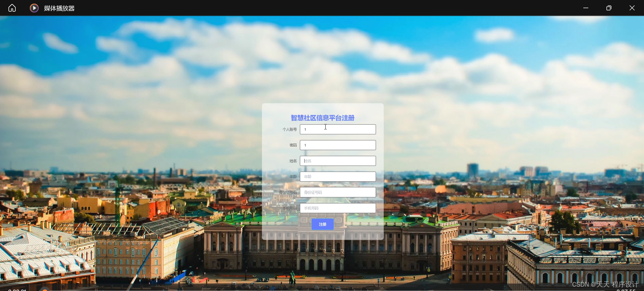This screenshot has width=644, height=291.
Task: Focus the 手机号码 phone number field
Action: tap(338, 208)
